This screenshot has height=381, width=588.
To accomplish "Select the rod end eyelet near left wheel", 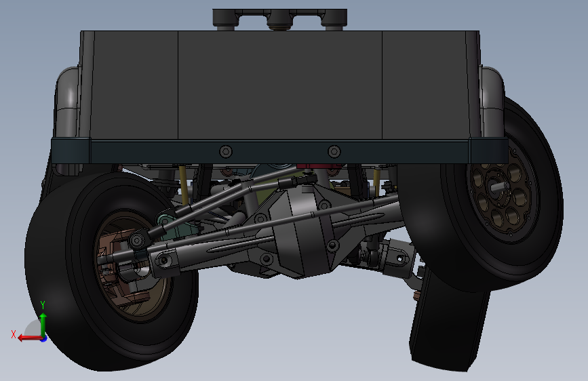I will [137, 240].
